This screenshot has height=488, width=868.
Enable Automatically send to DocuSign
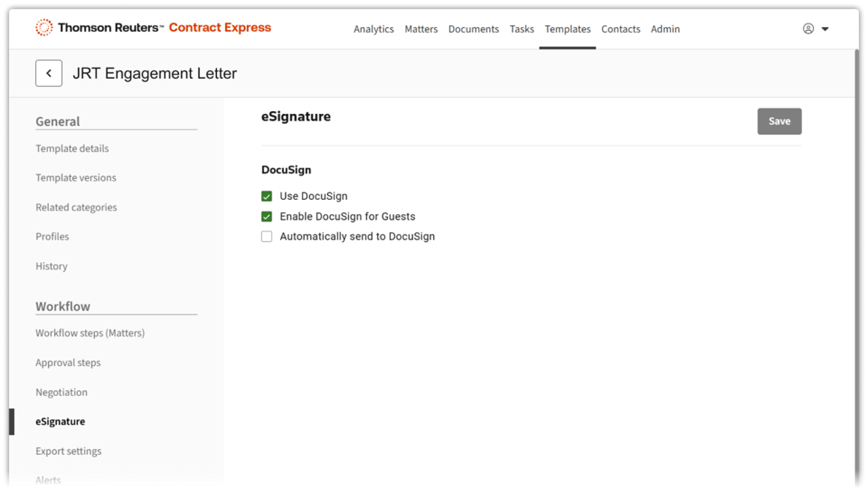[267, 237]
